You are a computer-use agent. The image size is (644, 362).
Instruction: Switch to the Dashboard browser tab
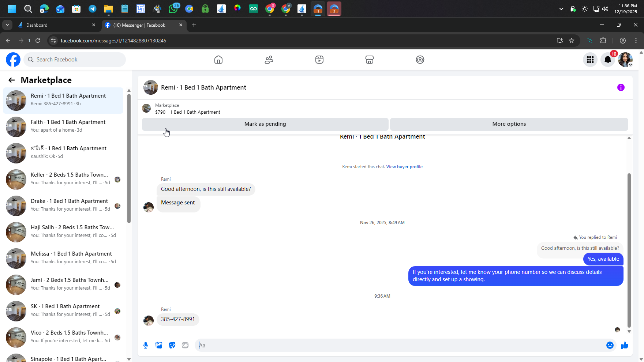pos(57,25)
